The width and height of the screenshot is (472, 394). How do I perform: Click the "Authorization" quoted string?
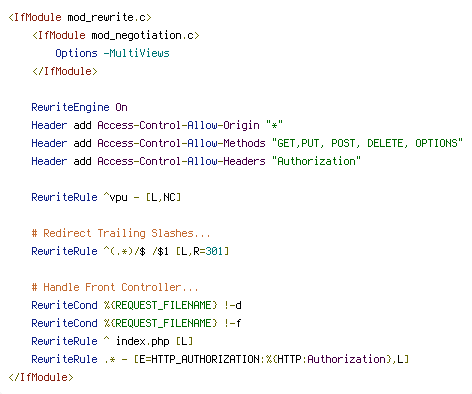(x=316, y=161)
